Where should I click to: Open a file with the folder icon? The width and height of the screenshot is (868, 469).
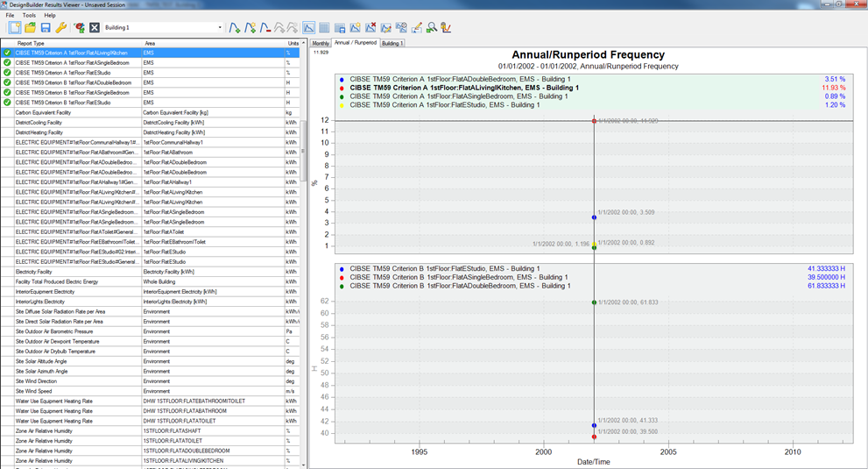tap(29, 28)
